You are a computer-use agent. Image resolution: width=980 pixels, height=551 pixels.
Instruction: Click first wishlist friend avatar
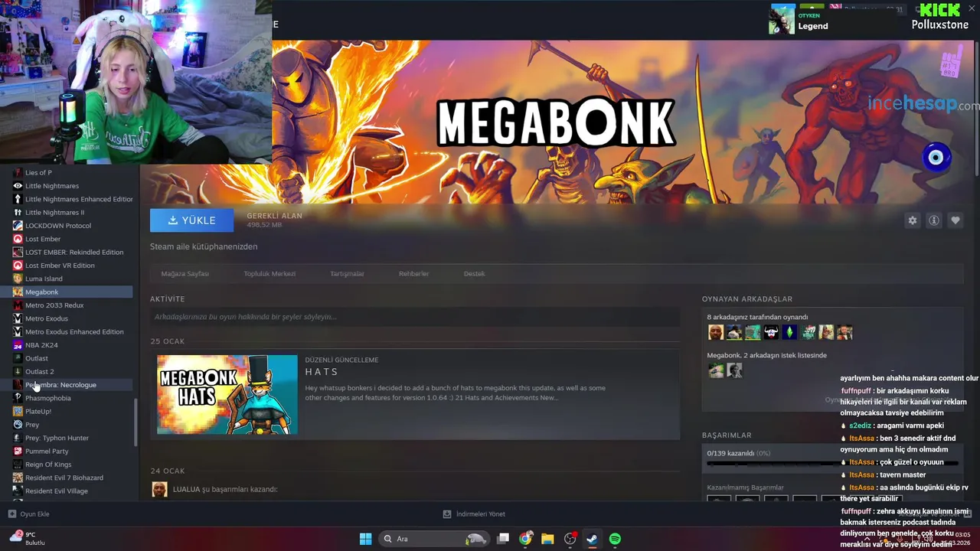click(716, 370)
